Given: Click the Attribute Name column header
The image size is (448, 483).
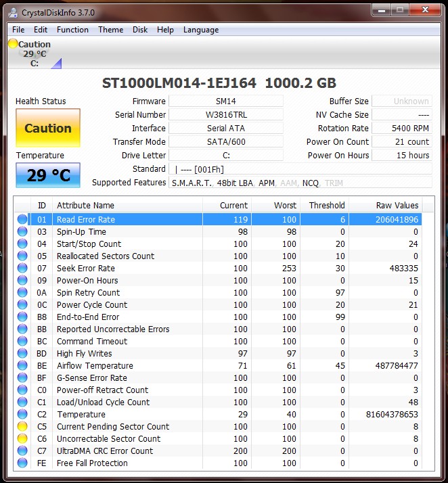Looking at the screenshot, I should [x=127, y=205].
